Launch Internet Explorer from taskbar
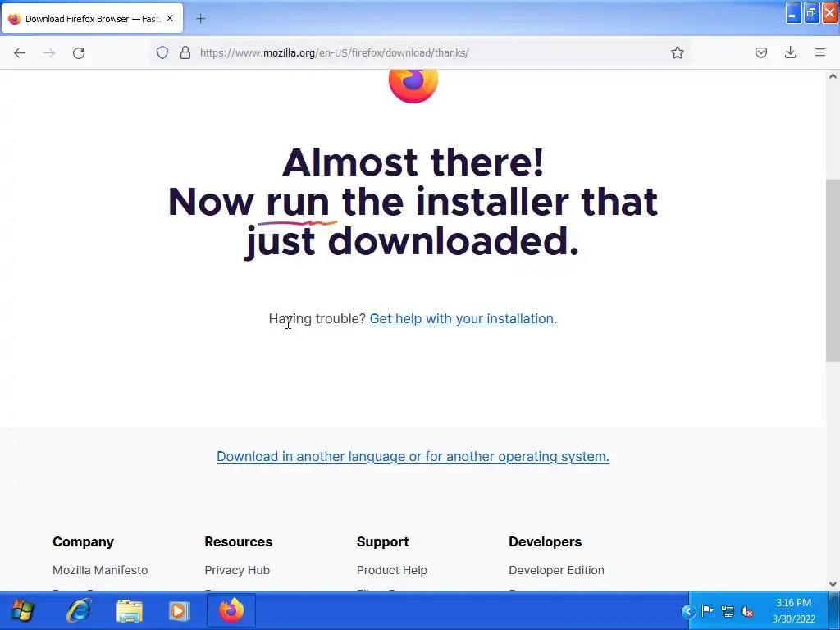The height and width of the screenshot is (630, 840). click(x=78, y=610)
